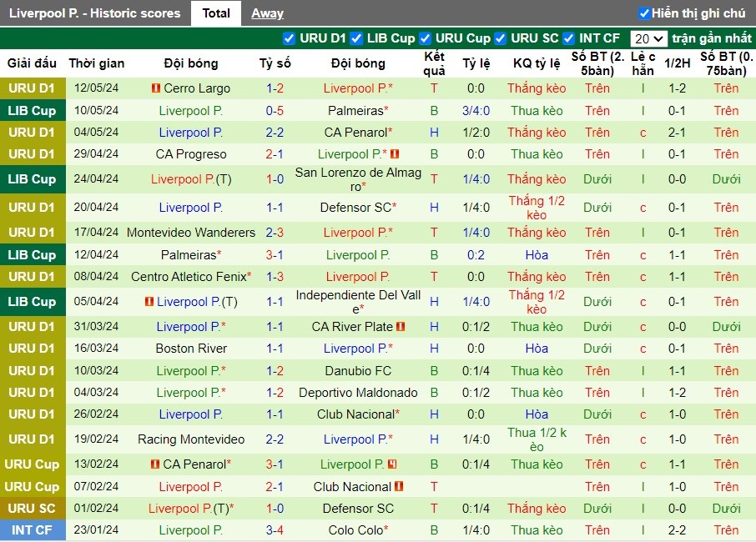Click the 3/4:0 odds for Palmeiras match
756x542 pixels.
click(476, 111)
